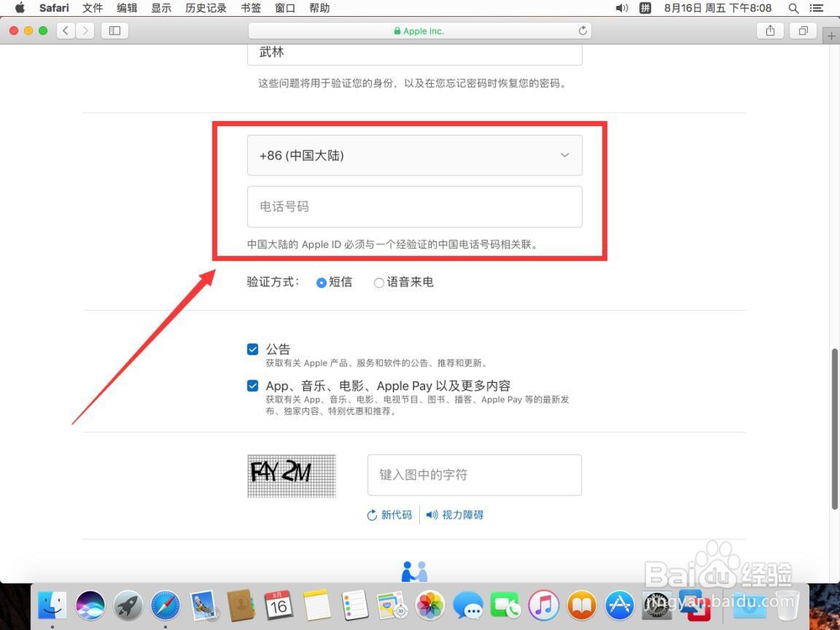Expand the +86 (中国大陆) country code dropdown

click(x=415, y=155)
